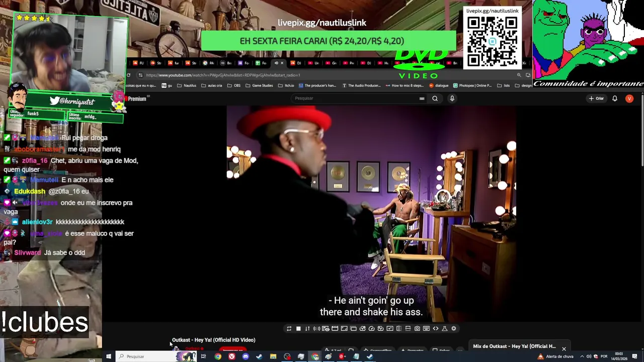
Task: Open Discord from the taskbar
Action: 245,356
